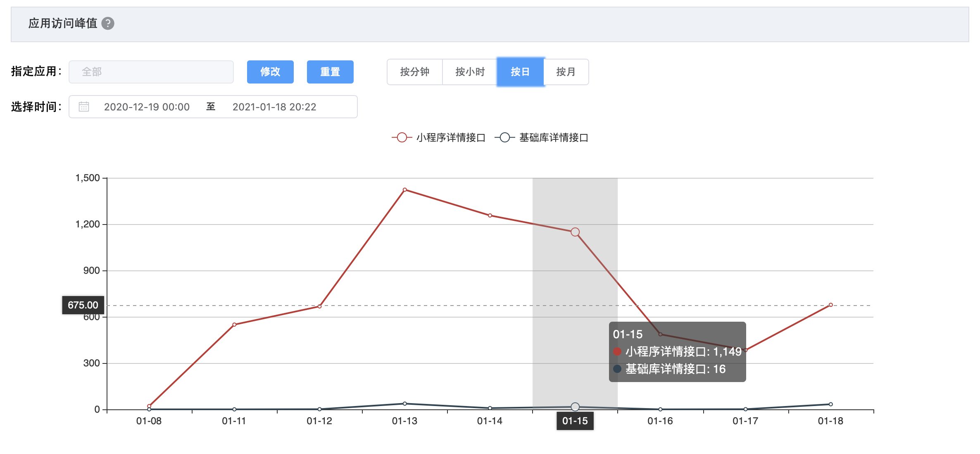Click the start date 2020-12-19 00:00
The height and width of the screenshot is (454, 980).
[x=147, y=107]
